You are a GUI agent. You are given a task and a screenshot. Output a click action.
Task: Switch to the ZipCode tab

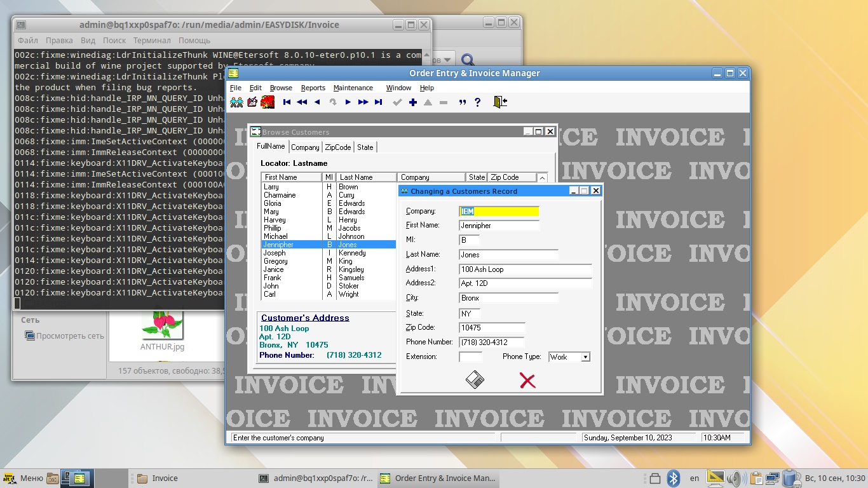[337, 147]
